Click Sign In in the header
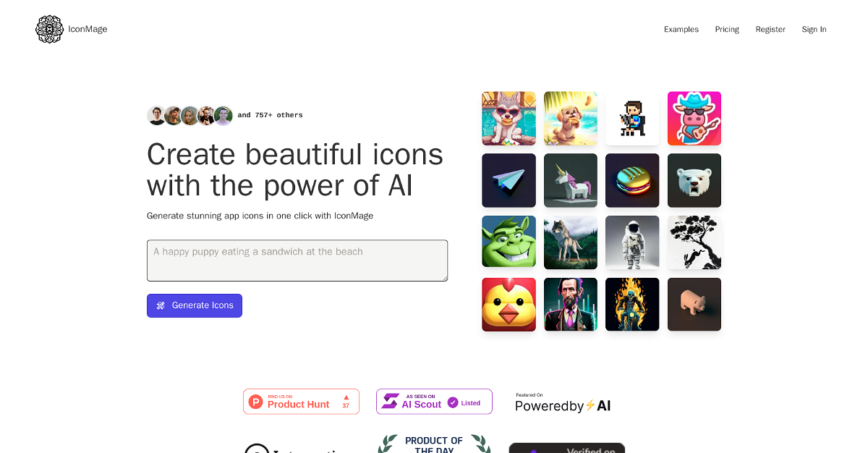The width and height of the screenshot is (868, 453). pos(814,30)
